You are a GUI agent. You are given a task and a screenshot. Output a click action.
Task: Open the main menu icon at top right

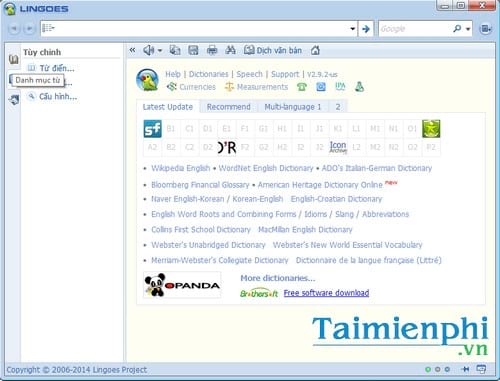click(x=485, y=29)
